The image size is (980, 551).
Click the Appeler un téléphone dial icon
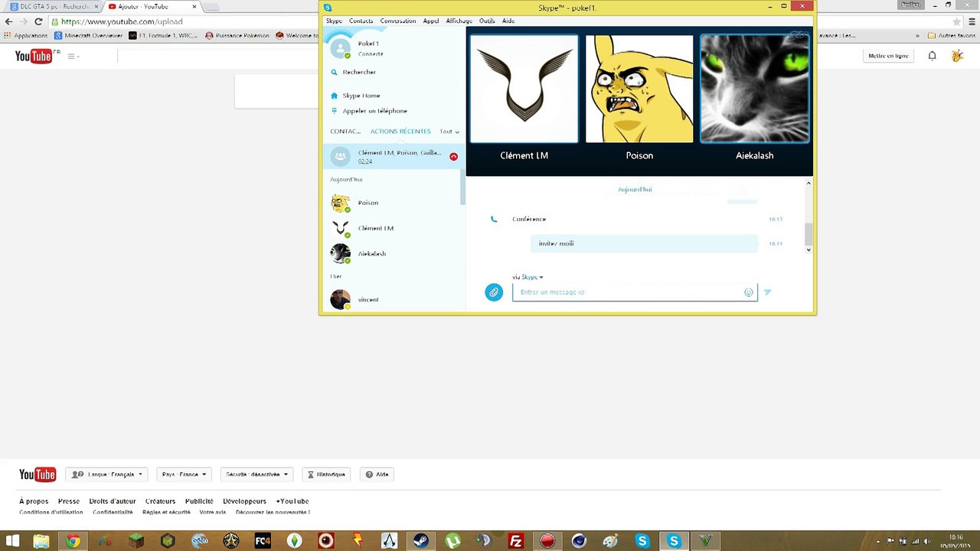pyautogui.click(x=334, y=111)
